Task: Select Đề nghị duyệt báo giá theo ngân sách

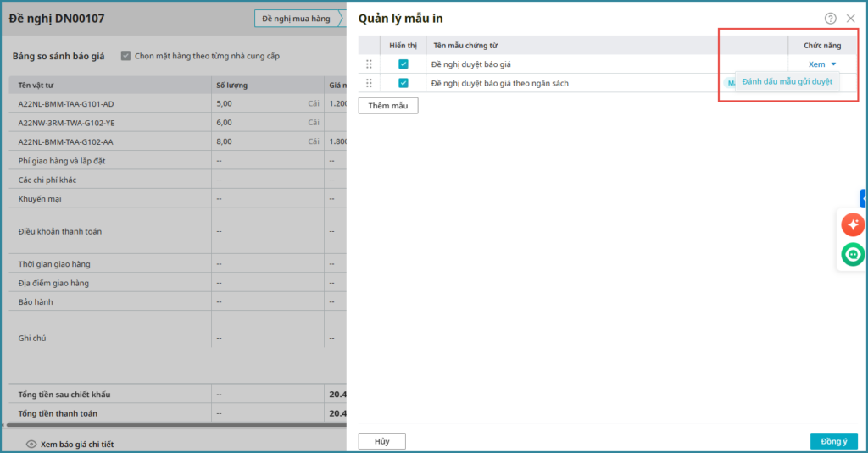Action: tap(500, 83)
